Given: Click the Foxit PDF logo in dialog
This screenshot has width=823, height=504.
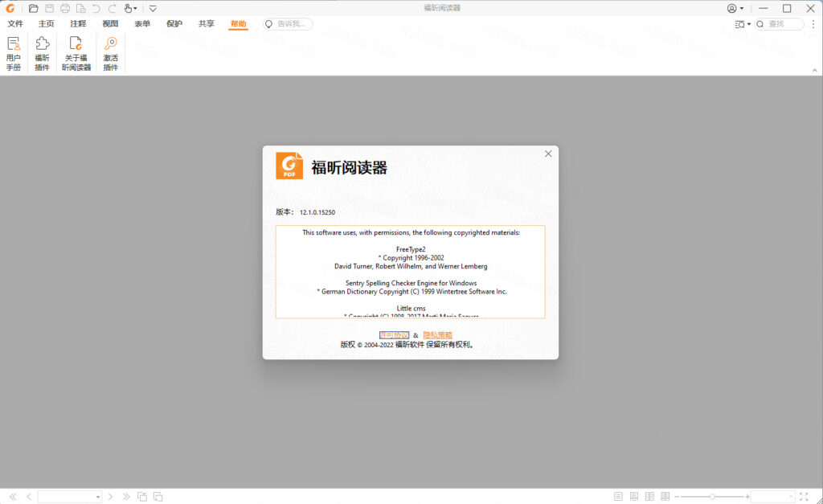Looking at the screenshot, I should [x=289, y=166].
